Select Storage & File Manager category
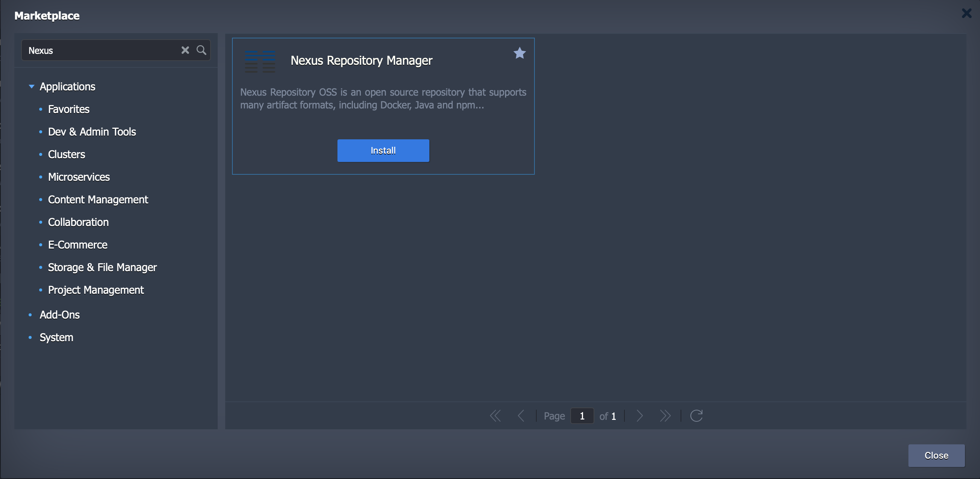This screenshot has height=479, width=980. point(102,267)
